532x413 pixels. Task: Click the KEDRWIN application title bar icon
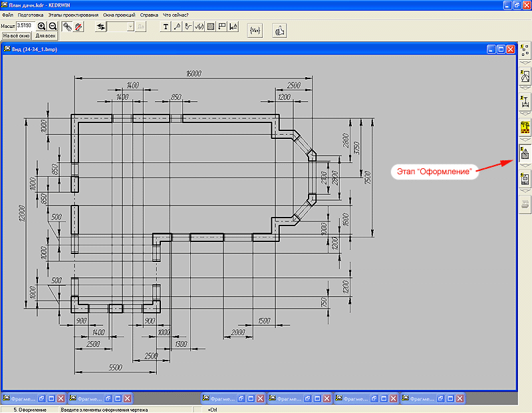pos(4,5)
